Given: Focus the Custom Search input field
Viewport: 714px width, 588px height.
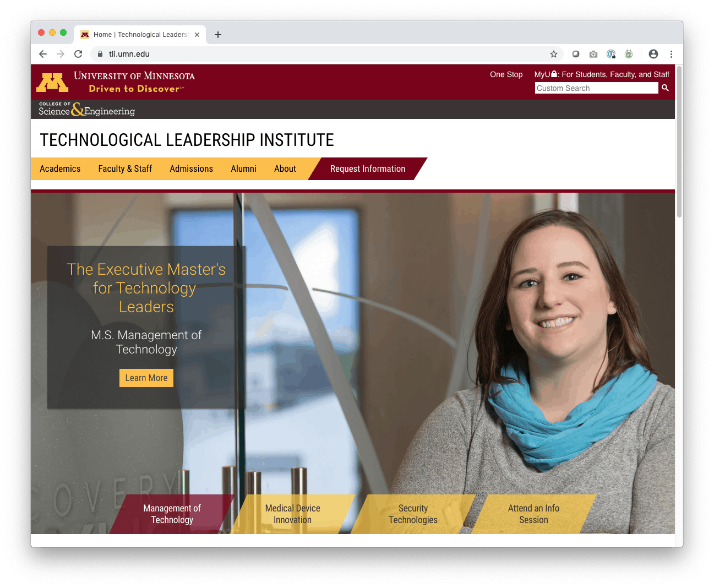Looking at the screenshot, I should pos(597,88).
